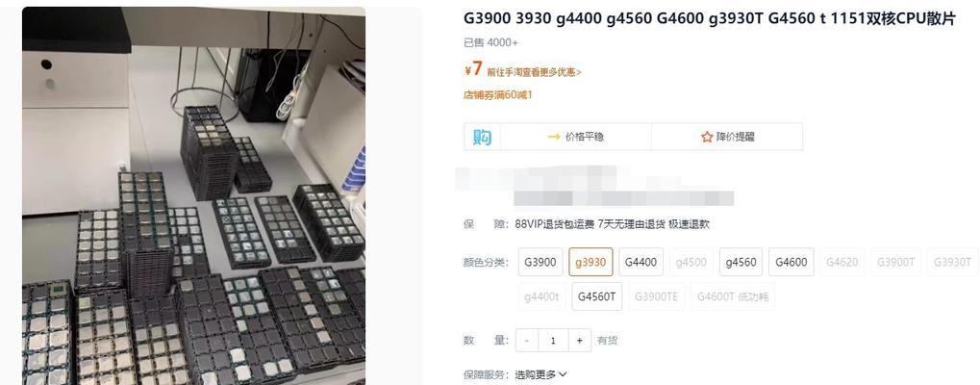Open the 前往手淘查看更多优惠 link
This screenshot has width=980, height=385.
[x=535, y=72]
